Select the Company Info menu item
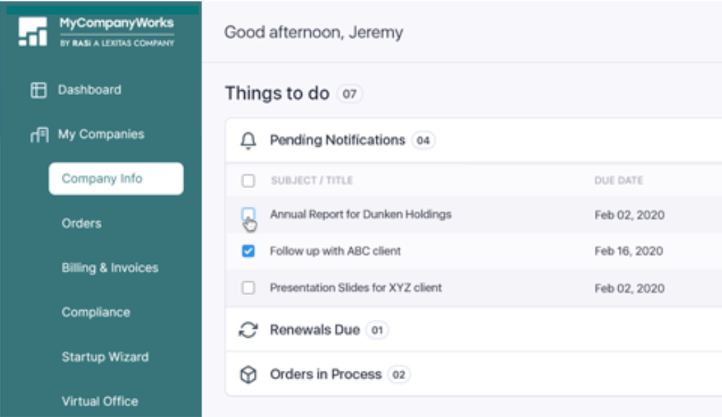 116,179
